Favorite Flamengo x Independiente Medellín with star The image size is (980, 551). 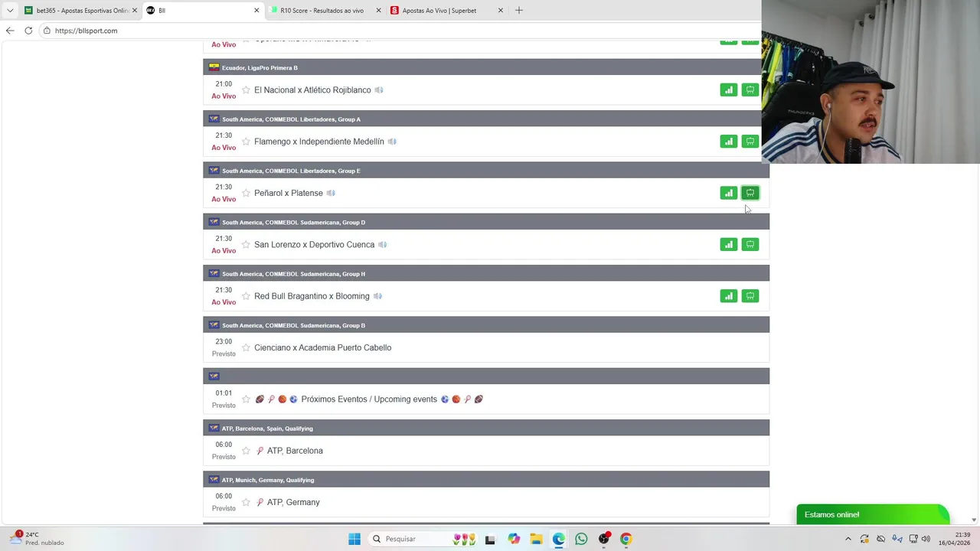point(246,142)
